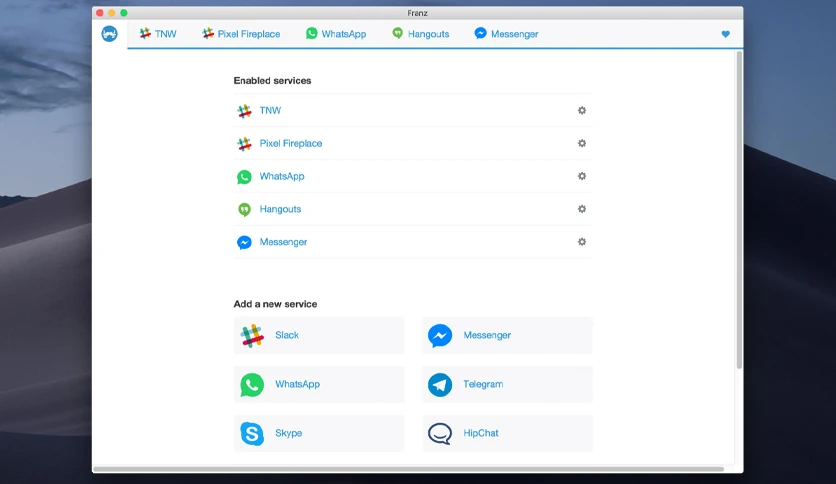
Task: Open the WhatsApp tab
Action: [336, 34]
